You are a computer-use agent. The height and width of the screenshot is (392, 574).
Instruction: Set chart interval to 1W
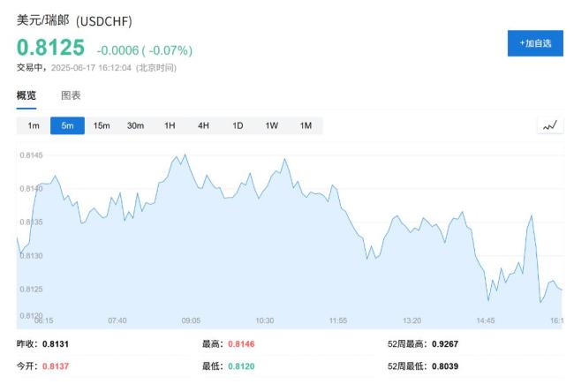[272, 125]
